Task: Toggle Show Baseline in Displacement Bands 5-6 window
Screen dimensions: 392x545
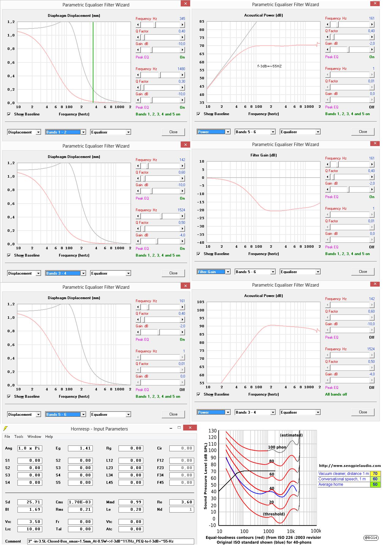Action: 9,397
